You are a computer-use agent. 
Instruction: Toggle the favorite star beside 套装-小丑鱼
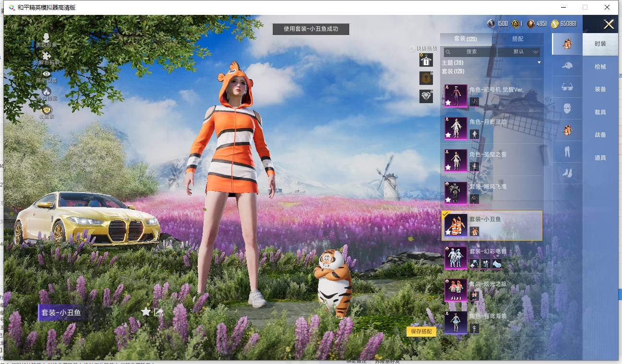[146, 312]
